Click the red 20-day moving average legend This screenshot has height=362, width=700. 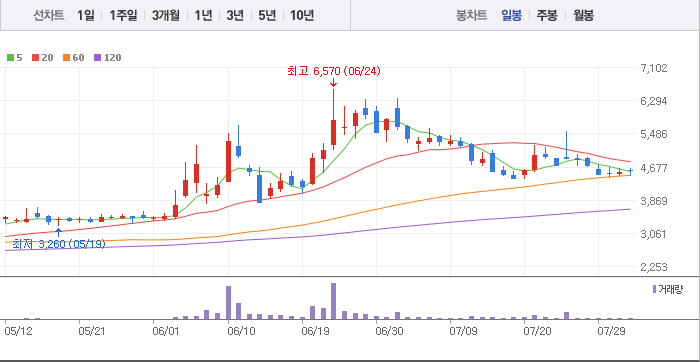coord(42,58)
